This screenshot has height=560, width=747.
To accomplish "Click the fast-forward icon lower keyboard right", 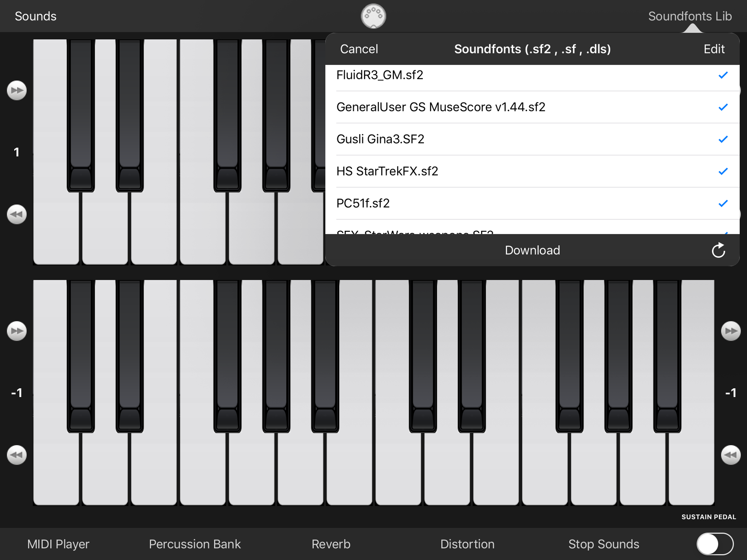I will [x=731, y=331].
